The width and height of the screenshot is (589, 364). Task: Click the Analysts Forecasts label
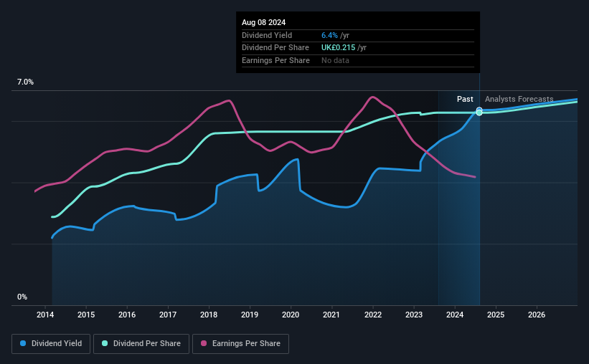pos(519,99)
